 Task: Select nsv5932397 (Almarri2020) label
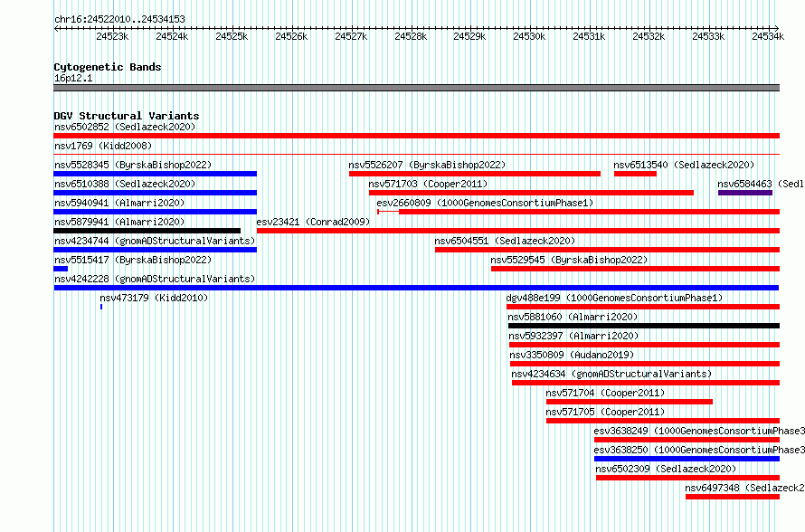pos(573,336)
